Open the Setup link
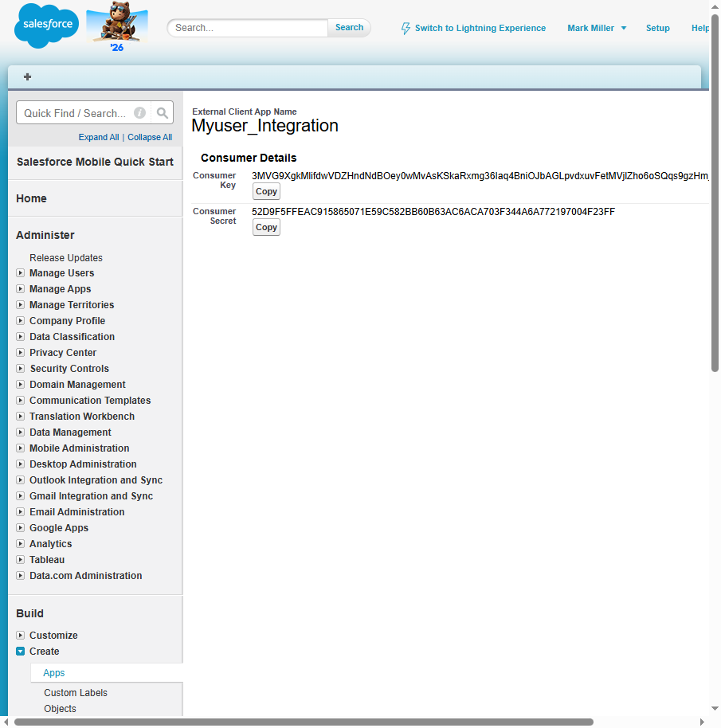 658,29
